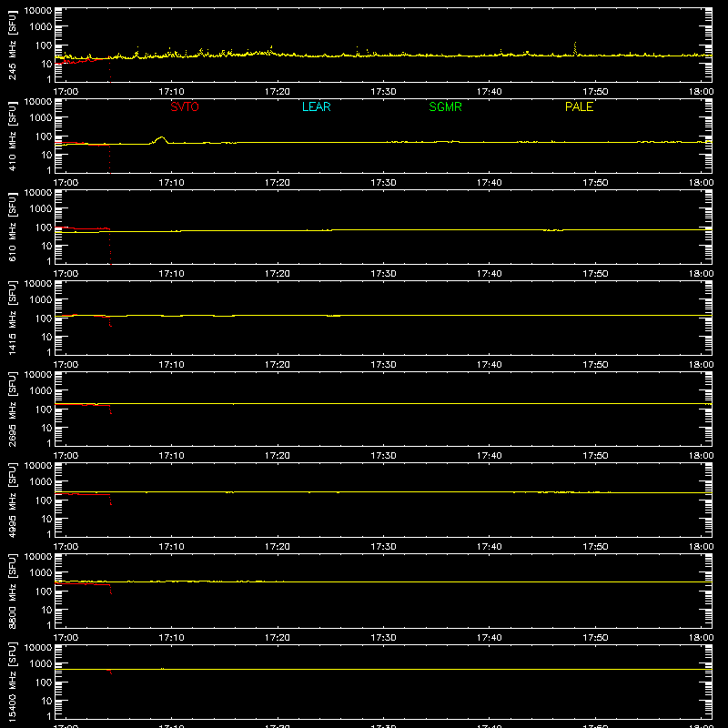The width and height of the screenshot is (728, 728).
Task: Click the 17:20 time label under 410 MHz plot
Action: coord(278,183)
